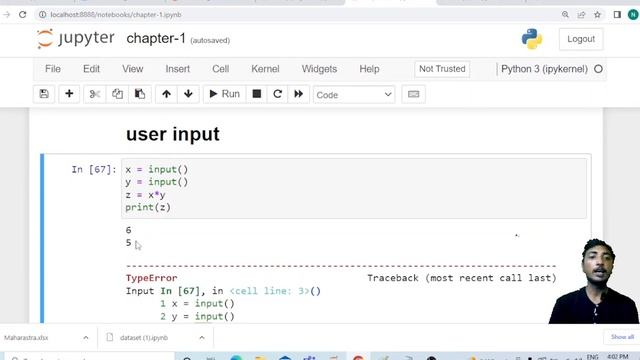Run the selected cell
This screenshot has height=360, width=640.
click(224, 94)
